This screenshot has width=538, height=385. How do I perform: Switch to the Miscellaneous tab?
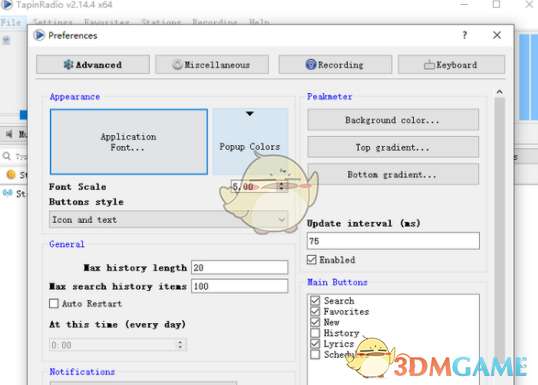pyautogui.click(x=212, y=65)
